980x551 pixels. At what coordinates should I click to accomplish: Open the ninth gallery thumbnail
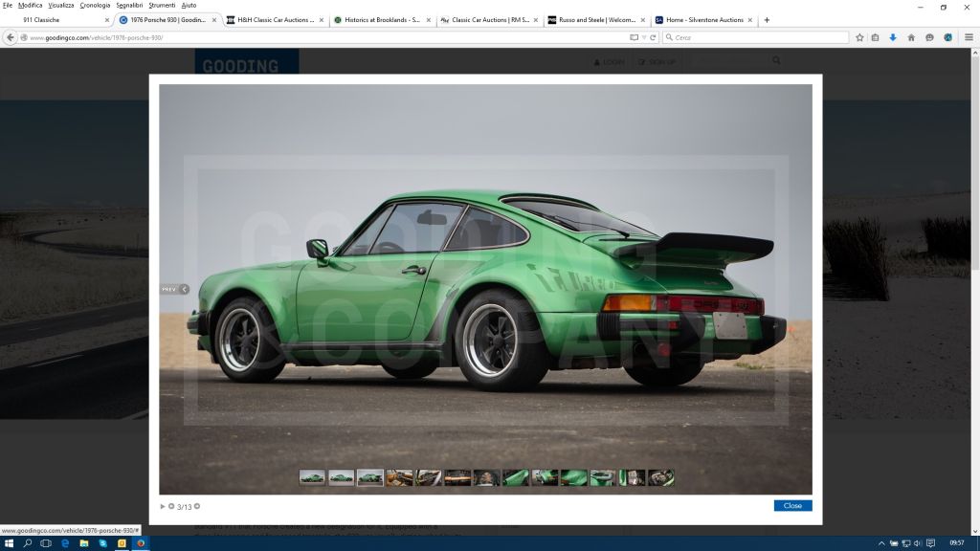click(545, 478)
